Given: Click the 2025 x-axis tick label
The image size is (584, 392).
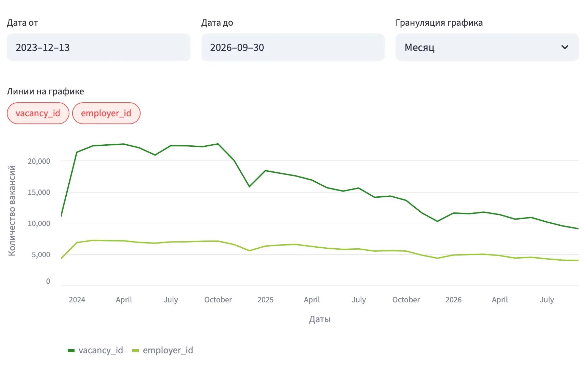Looking at the screenshot, I should pos(265,300).
